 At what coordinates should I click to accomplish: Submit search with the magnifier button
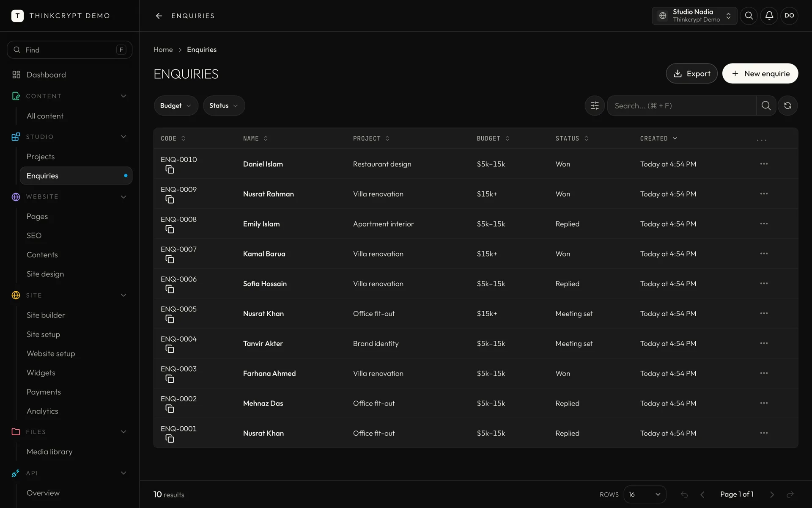pos(766,105)
